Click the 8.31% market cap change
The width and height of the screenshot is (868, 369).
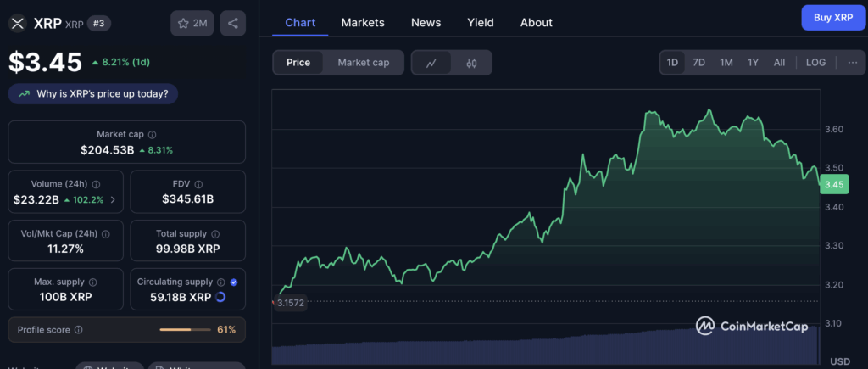click(156, 149)
